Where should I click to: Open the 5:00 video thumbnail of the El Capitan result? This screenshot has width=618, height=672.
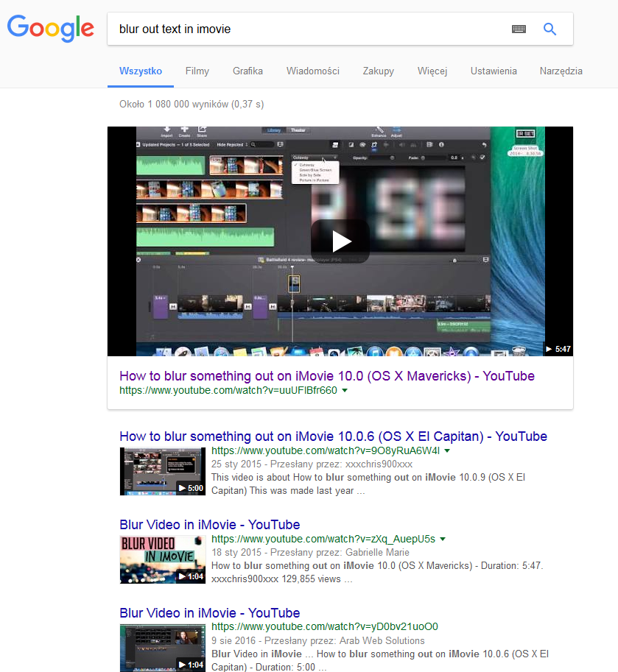point(163,471)
